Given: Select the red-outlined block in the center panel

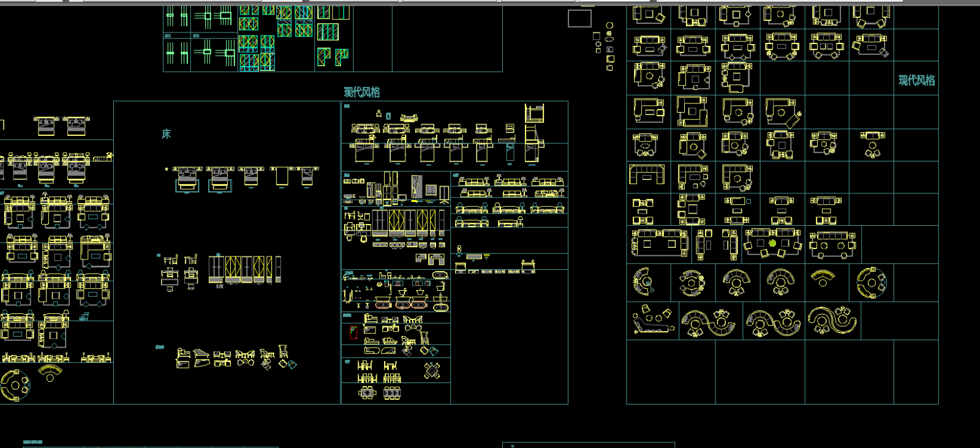Looking at the screenshot, I should coord(353,332).
